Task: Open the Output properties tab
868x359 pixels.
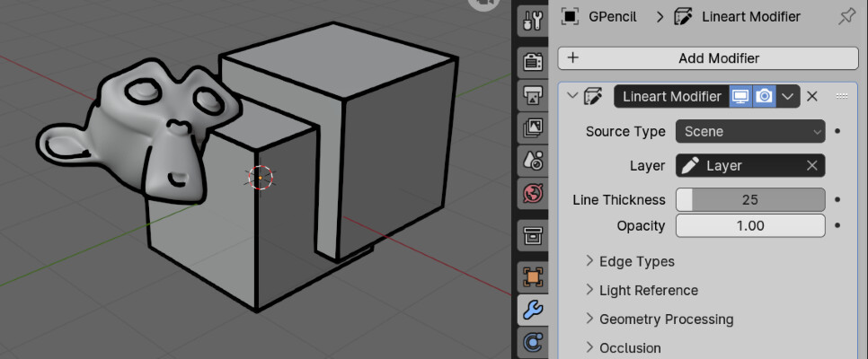Action: coord(533,95)
